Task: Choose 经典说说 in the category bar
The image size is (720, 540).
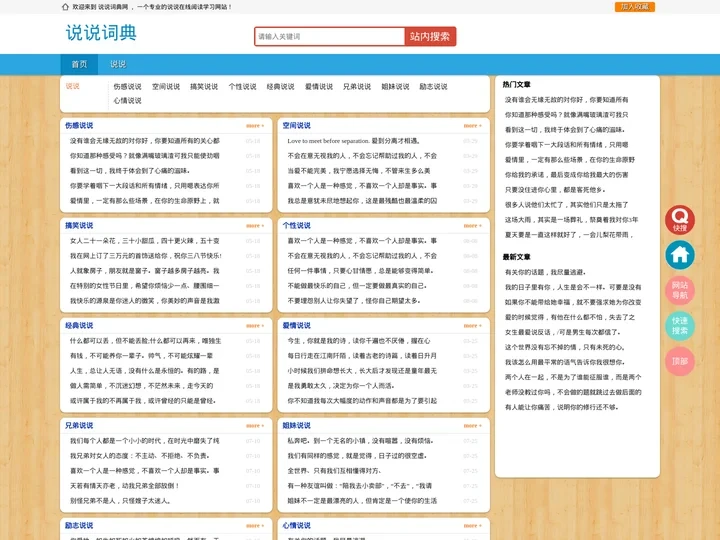Action: click(281, 86)
